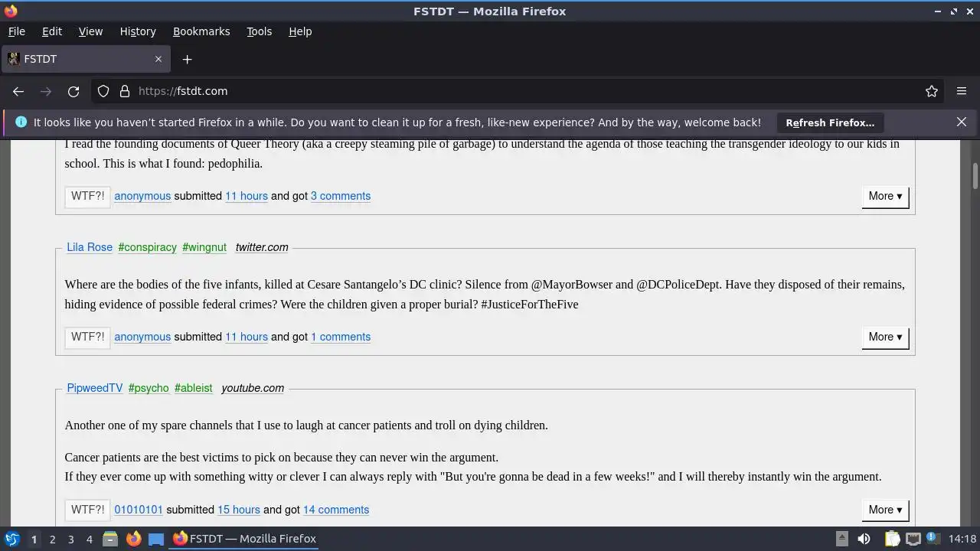Viewport: 980px width, 551px height.
Task: Open the View menu
Action: (x=90, y=31)
